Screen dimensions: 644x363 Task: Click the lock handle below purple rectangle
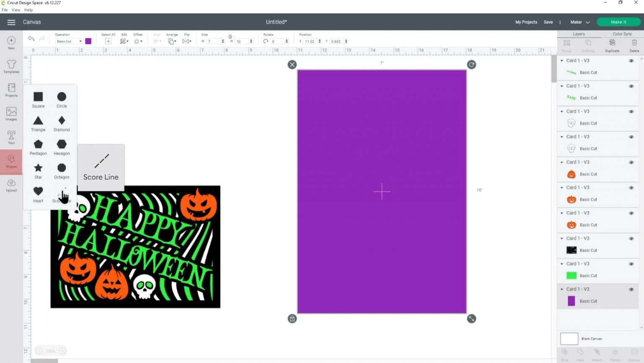(x=292, y=319)
